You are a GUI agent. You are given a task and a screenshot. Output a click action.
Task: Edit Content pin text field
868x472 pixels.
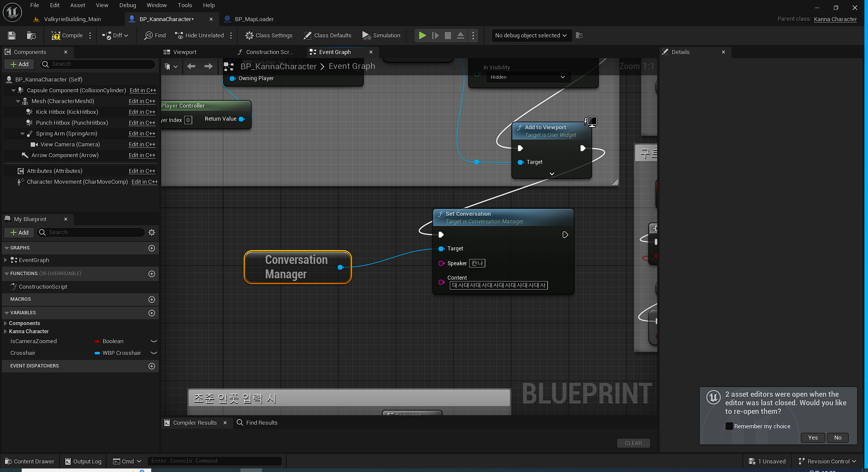coord(498,285)
